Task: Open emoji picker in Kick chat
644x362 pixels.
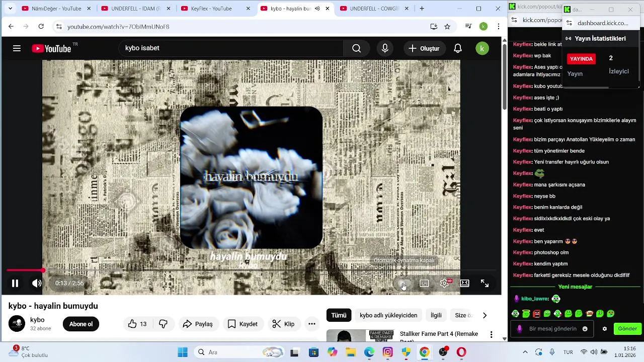Action: (x=585, y=329)
